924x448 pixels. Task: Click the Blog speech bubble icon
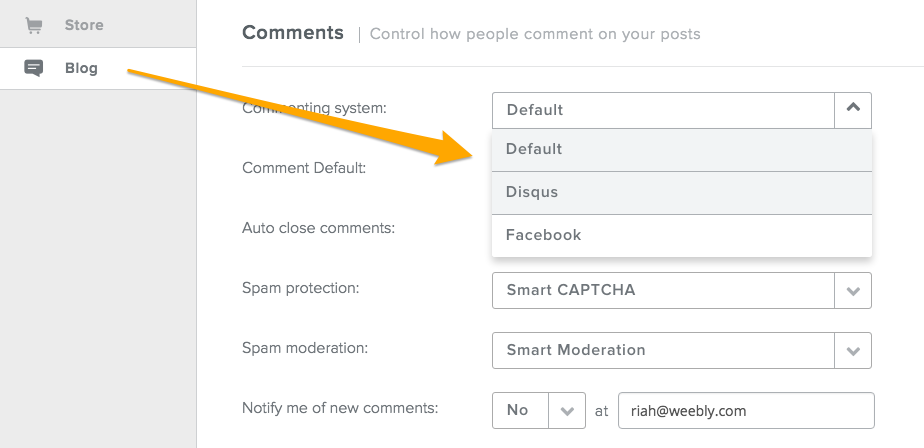pyautogui.click(x=34, y=69)
